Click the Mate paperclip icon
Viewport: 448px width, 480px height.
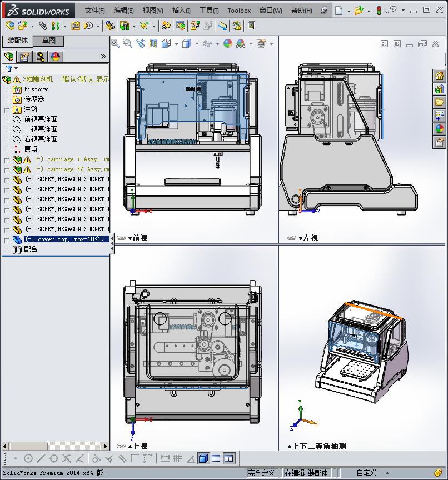pos(43,26)
